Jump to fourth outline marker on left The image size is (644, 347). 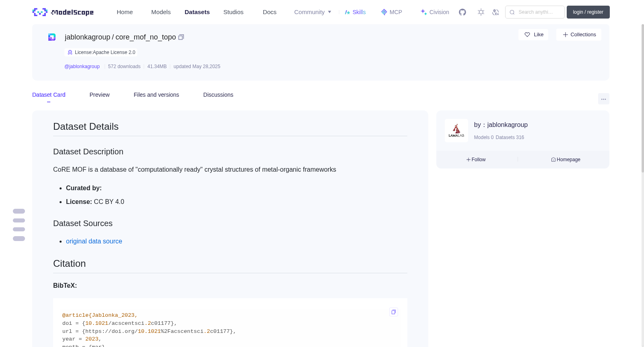(x=19, y=239)
